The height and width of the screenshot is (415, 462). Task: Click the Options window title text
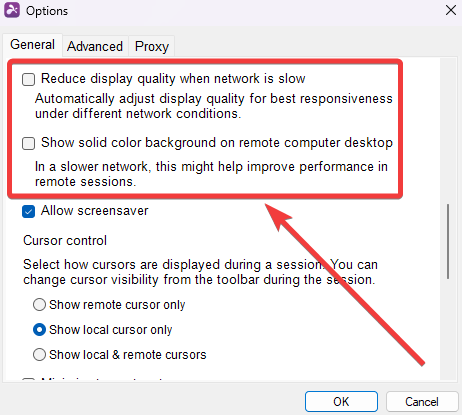[47, 11]
